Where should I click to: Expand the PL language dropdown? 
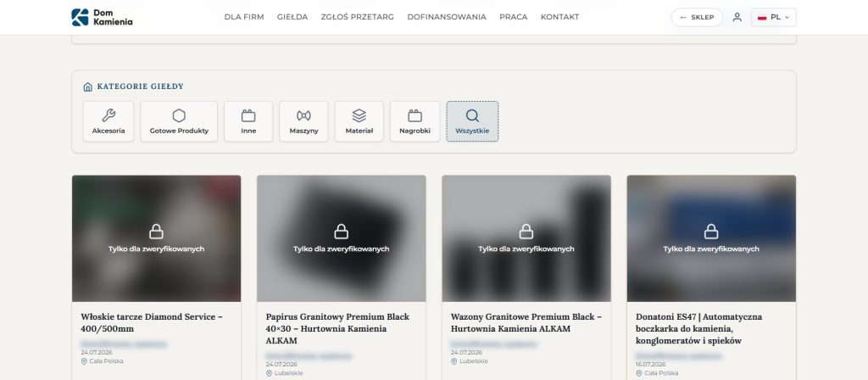pyautogui.click(x=773, y=17)
